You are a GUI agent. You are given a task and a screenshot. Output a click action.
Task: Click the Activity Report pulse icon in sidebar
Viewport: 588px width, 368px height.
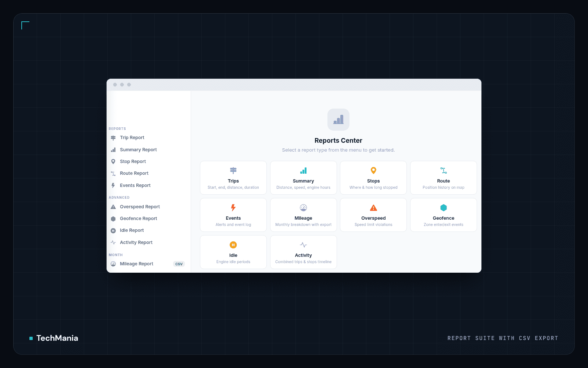tap(113, 243)
